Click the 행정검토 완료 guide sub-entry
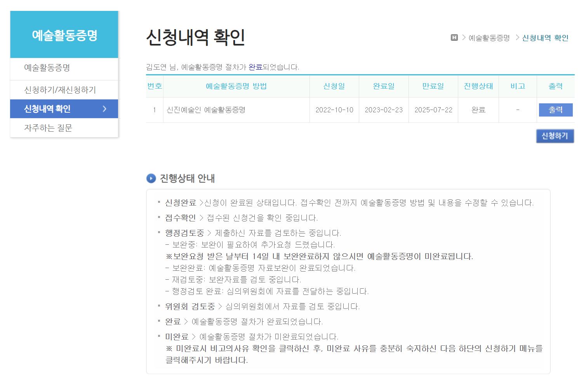Image resolution: width=586 pixels, height=392 pixels. pyautogui.click(x=267, y=291)
